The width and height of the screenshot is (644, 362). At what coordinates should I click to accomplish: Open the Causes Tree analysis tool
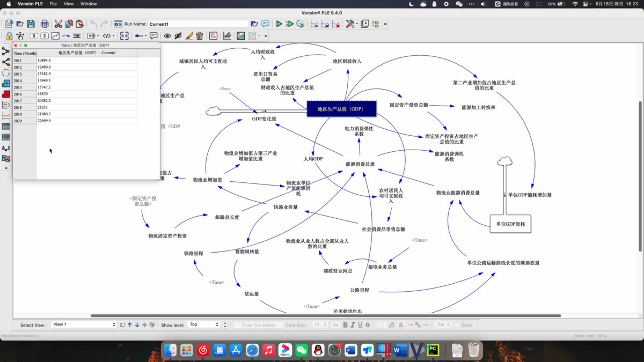[6, 51]
